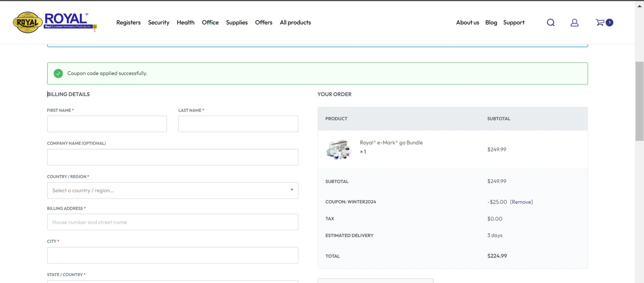
Task: Click the estimated delivery 3 days
Action: click(495, 235)
